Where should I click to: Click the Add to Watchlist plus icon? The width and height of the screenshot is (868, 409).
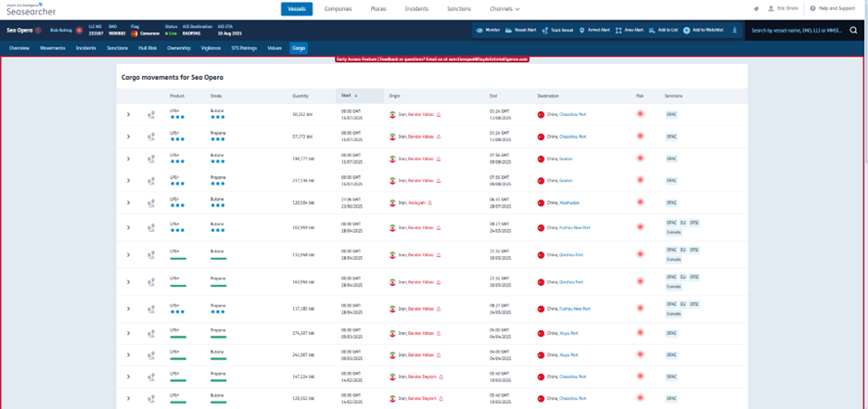pos(687,30)
